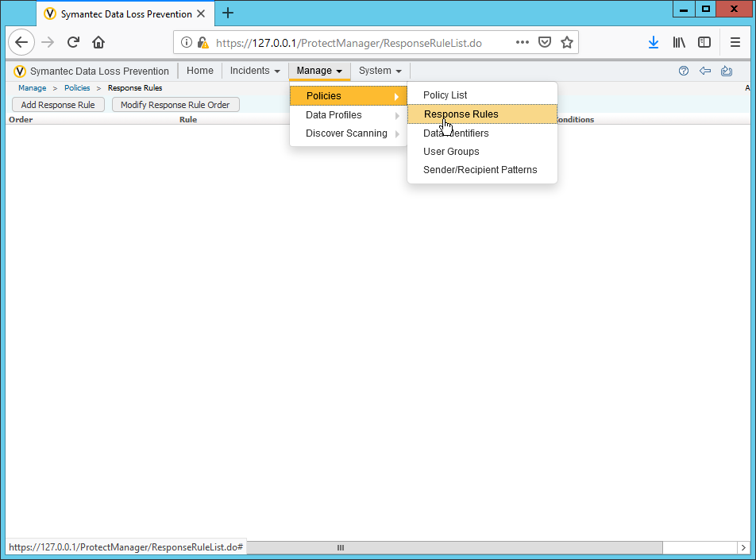This screenshot has width=756, height=560.
Task: Expand the System dropdown menu
Action: click(x=380, y=71)
